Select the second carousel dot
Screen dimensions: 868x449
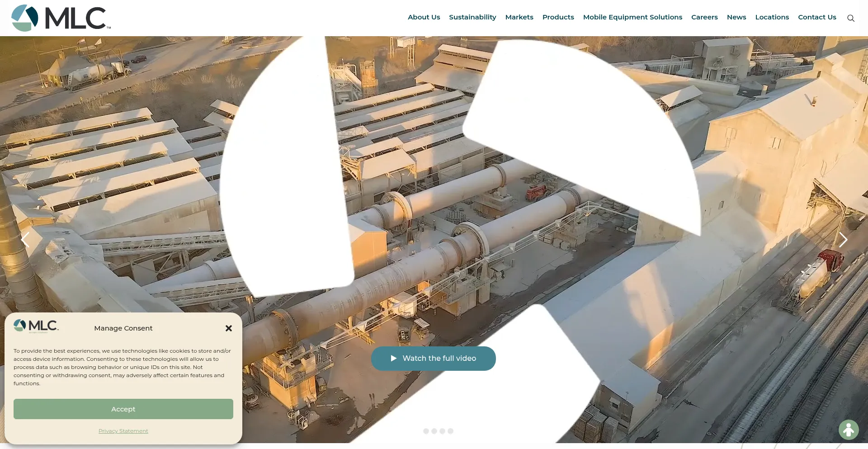point(434,431)
